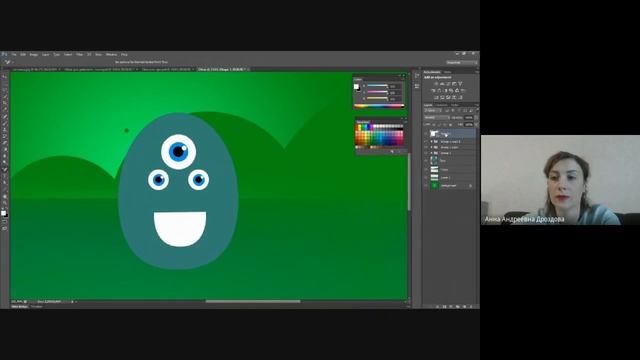Hide the Background layer
This screenshot has width=640, height=360.
(x=426, y=186)
